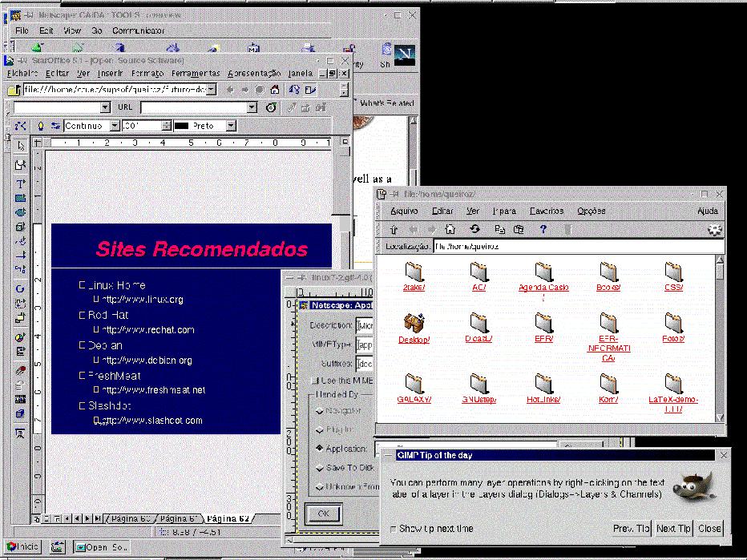Open the Favoritos menu in the file manager

(x=546, y=211)
